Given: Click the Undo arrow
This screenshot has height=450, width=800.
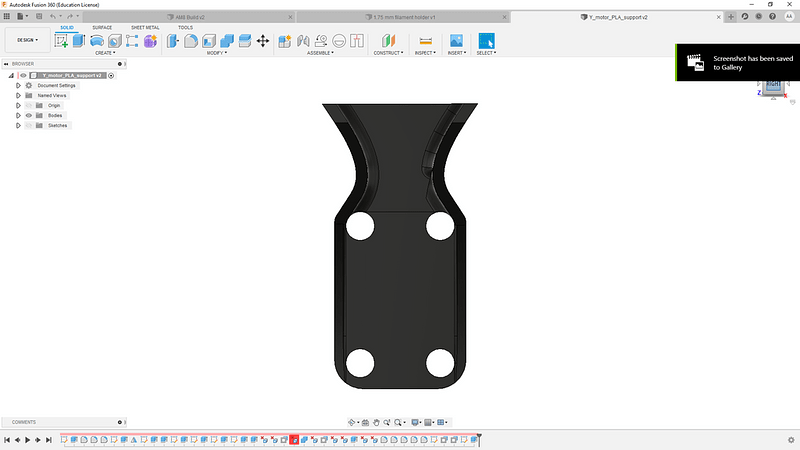Looking at the screenshot, I should click(53, 16).
